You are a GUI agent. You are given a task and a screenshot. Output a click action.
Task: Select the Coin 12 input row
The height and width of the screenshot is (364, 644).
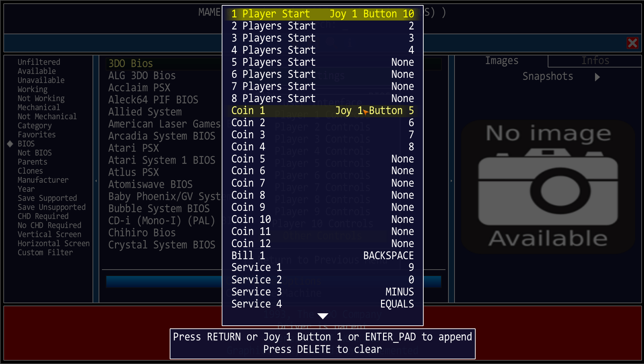click(323, 243)
